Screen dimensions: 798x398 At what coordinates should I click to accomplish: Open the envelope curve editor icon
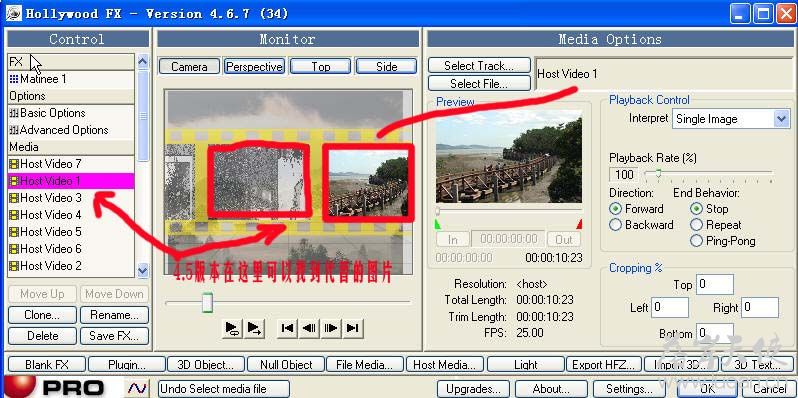point(137,389)
